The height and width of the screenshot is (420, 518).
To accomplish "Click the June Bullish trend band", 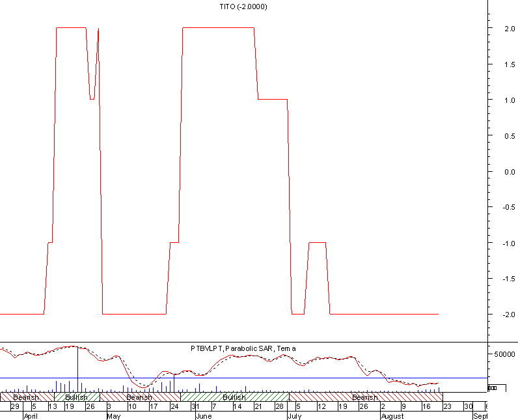I will [x=234, y=397].
